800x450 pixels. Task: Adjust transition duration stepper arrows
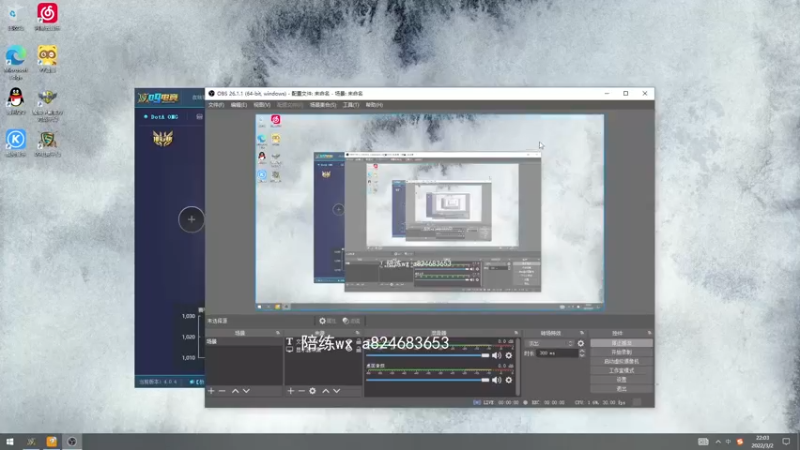(x=582, y=353)
